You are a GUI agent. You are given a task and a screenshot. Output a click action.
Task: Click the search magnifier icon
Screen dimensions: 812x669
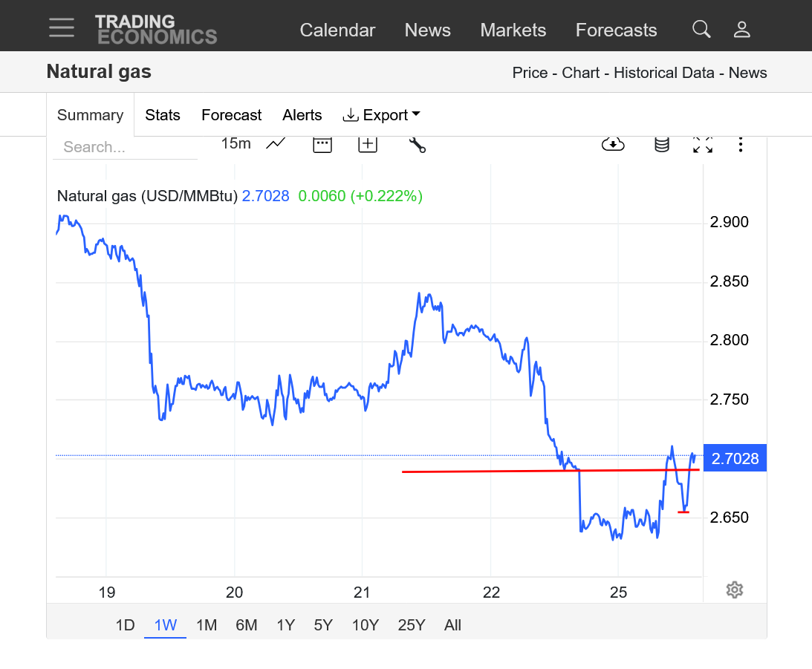[701, 29]
